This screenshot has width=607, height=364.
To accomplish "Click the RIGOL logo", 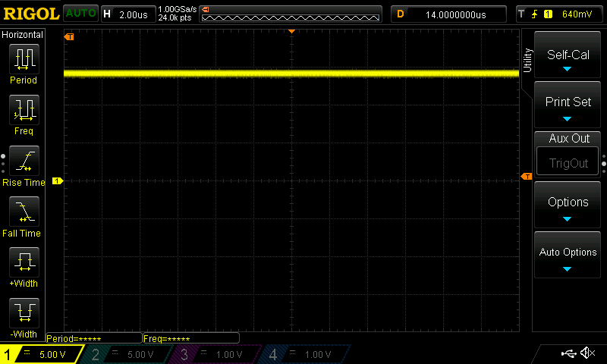I will click(x=31, y=14).
